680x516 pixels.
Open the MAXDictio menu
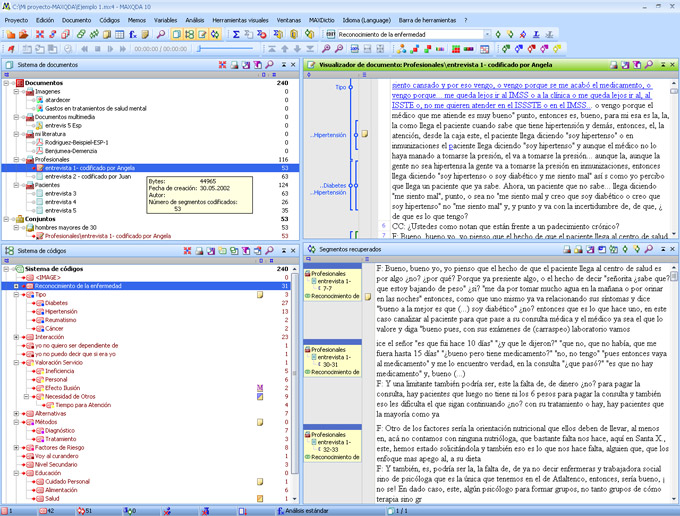pos(321,20)
